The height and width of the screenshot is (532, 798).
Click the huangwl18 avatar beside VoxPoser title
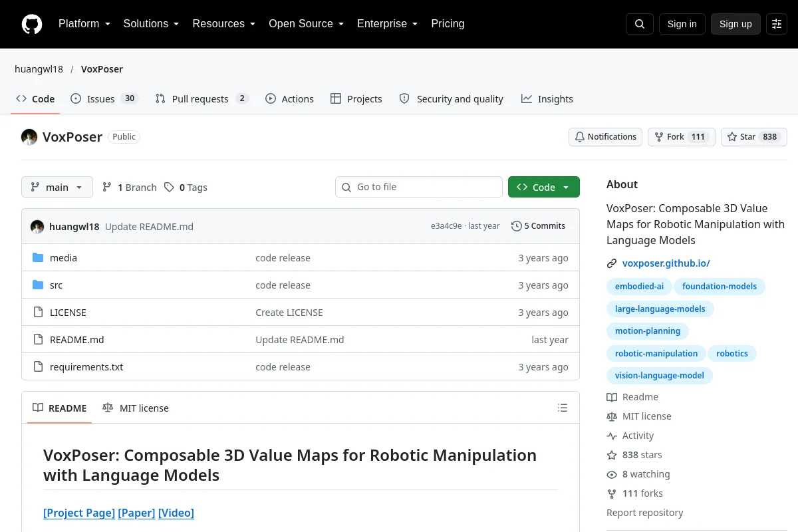click(29, 137)
